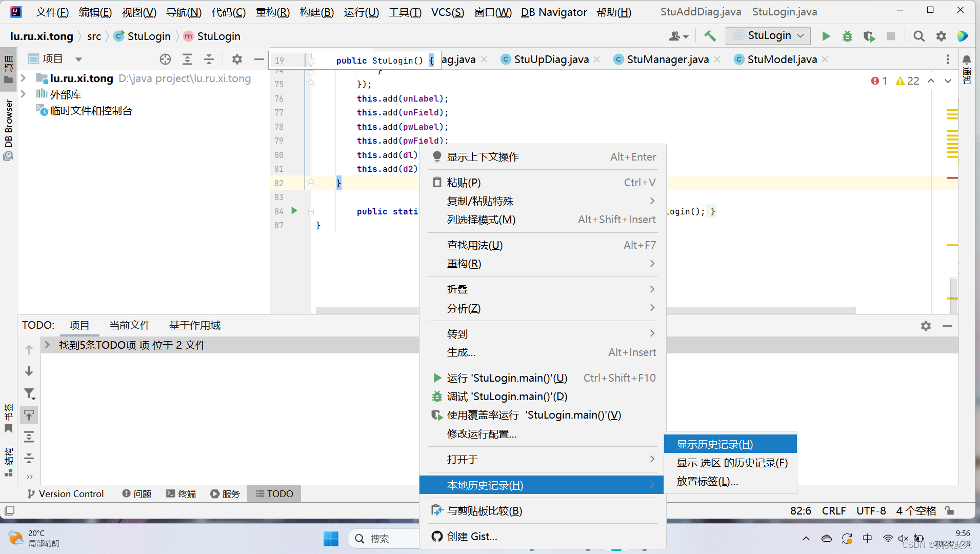Open the 转到 context submenu
This screenshot has height=554, width=980.
coord(543,334)
